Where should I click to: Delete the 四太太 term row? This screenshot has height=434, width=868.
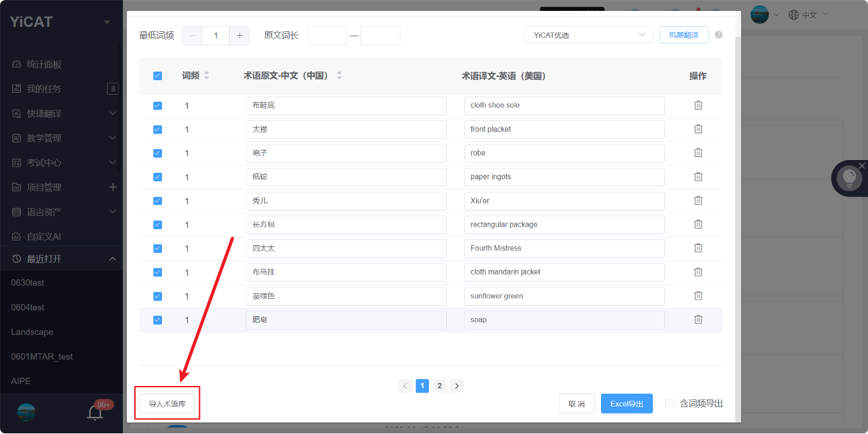698,248
